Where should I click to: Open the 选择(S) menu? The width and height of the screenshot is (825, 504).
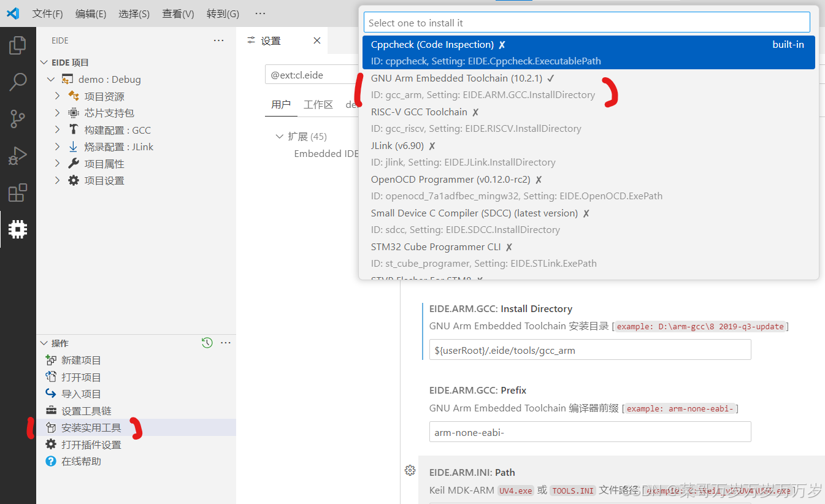[x=134, y=13]
